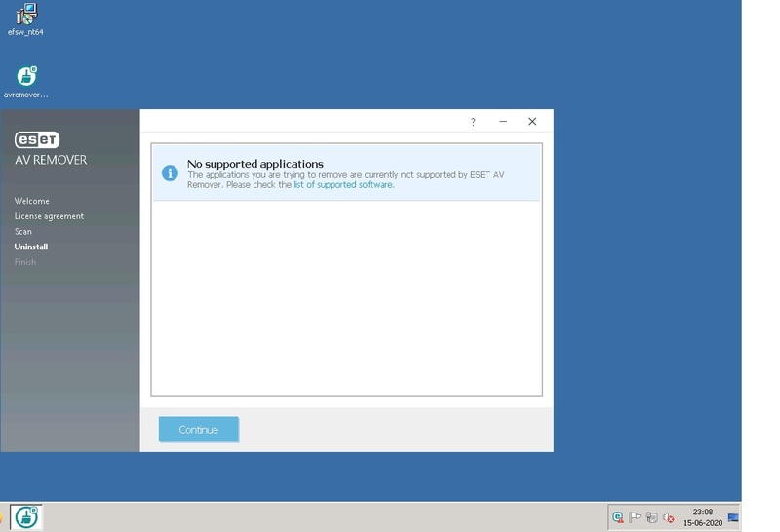The width and height of the screenshot is (780, 532).
Task: Click the AV REMOVER title text
Action: pyautogui.click(x=51, y=160)
